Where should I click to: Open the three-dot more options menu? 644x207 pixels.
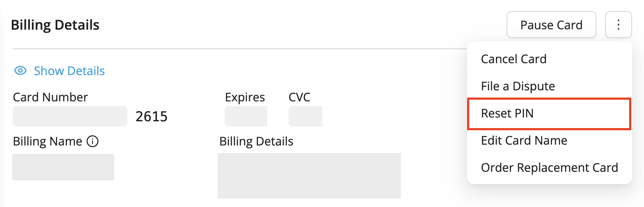tap(619, 25)
